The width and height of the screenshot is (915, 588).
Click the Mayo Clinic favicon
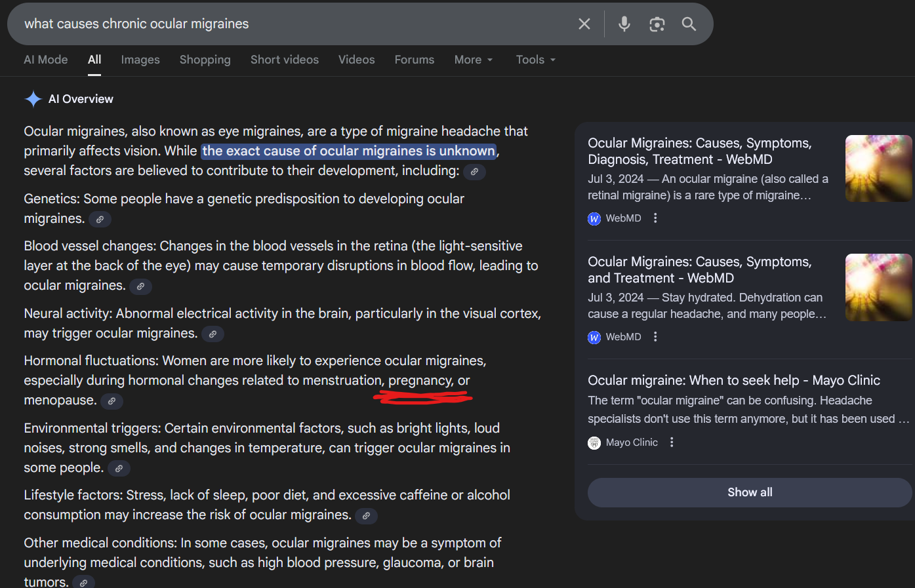[594, 443]
